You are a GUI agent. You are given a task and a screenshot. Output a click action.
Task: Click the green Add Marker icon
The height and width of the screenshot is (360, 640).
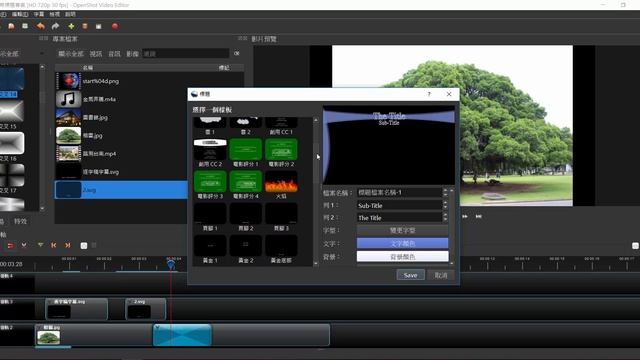pos(40,245)
